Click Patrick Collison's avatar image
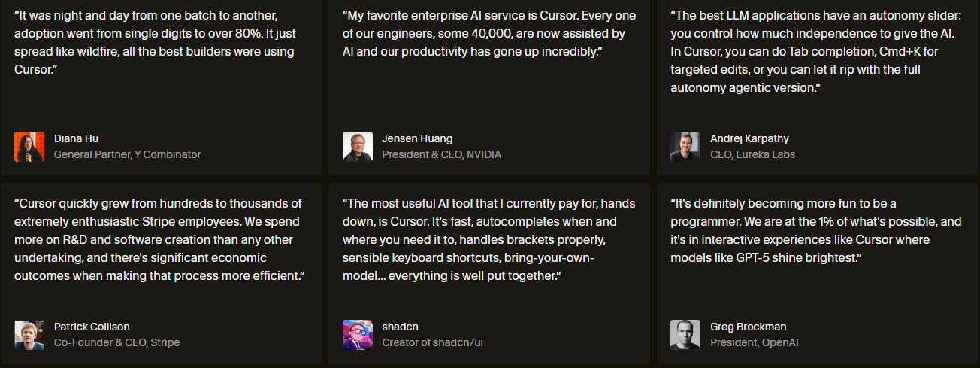This screenshot has height=368, width=980. point(29,335)
